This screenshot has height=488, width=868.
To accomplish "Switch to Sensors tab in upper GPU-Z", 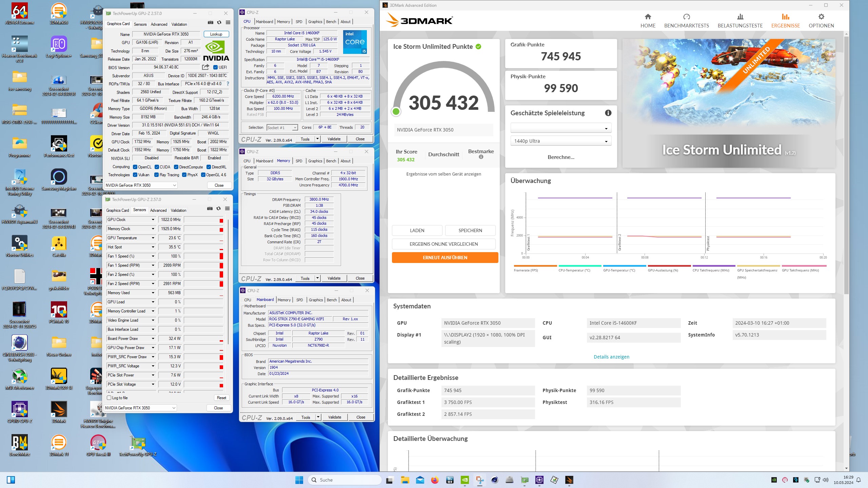I will coord(140,24).
